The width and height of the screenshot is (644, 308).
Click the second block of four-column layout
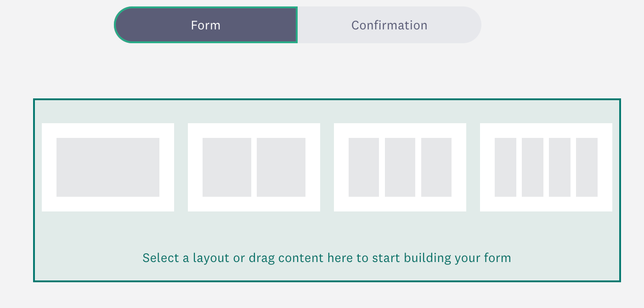coord(532,167)
